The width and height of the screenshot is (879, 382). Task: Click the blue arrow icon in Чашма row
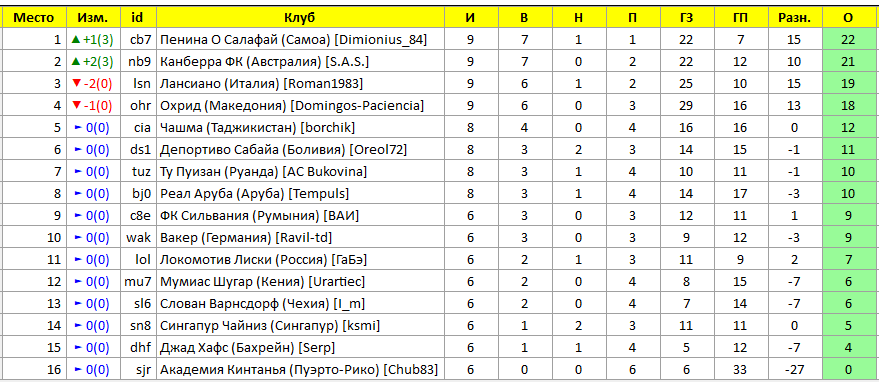pos(78,128)
